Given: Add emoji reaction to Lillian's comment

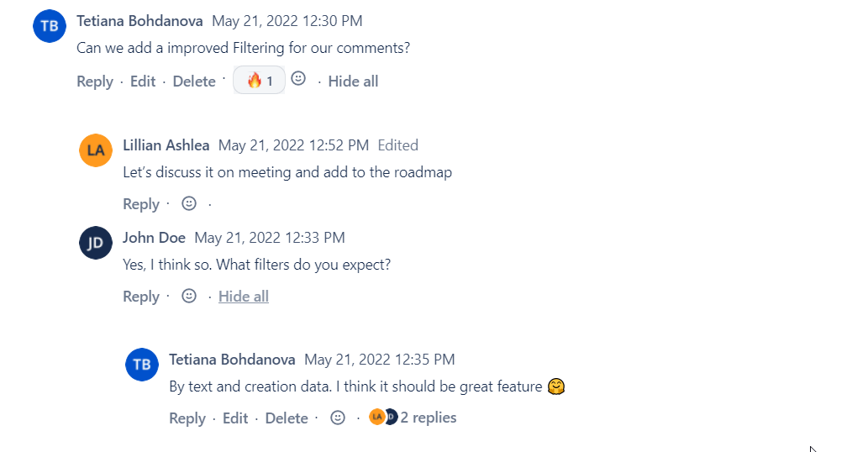Looking at the screenshot, I should coord(189,203).
